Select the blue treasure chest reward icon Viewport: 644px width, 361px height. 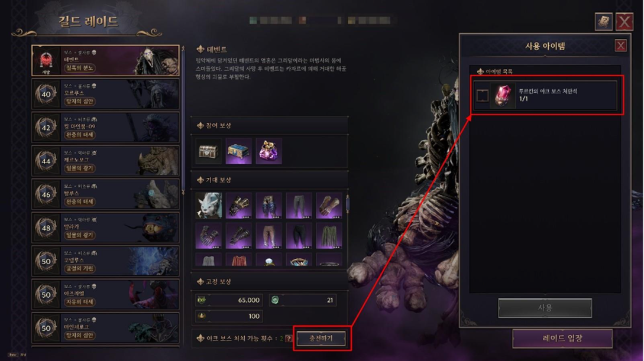pyautogui.click(x=238, y=151)
